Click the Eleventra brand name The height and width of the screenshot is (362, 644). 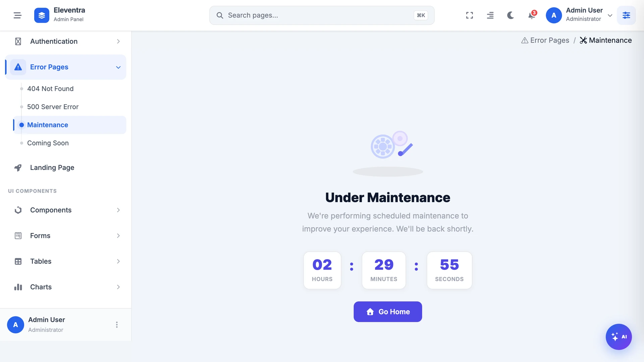tap(69, 10)
